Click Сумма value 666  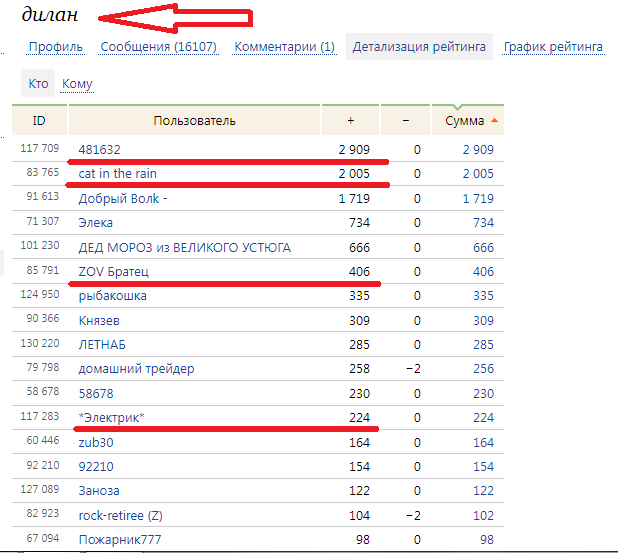[x=483, y=248]
